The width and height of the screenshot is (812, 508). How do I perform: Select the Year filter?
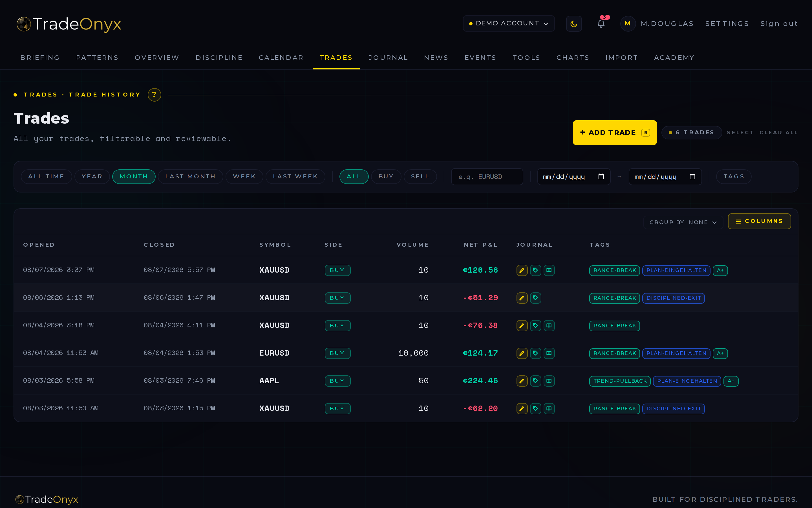click(x=92, y=177)
